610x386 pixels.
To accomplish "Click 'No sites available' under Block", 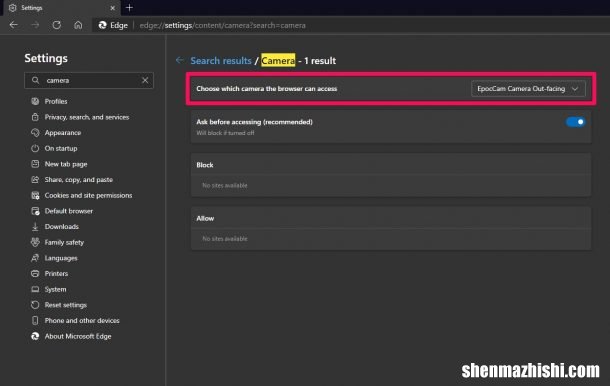I will coord(225,186).
